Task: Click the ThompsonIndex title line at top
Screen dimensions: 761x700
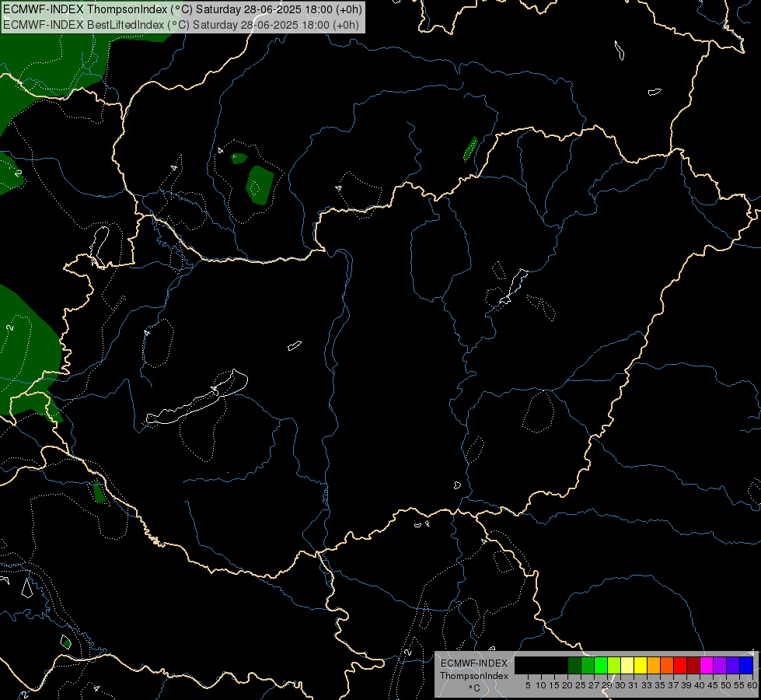Action: click(182, 9)
